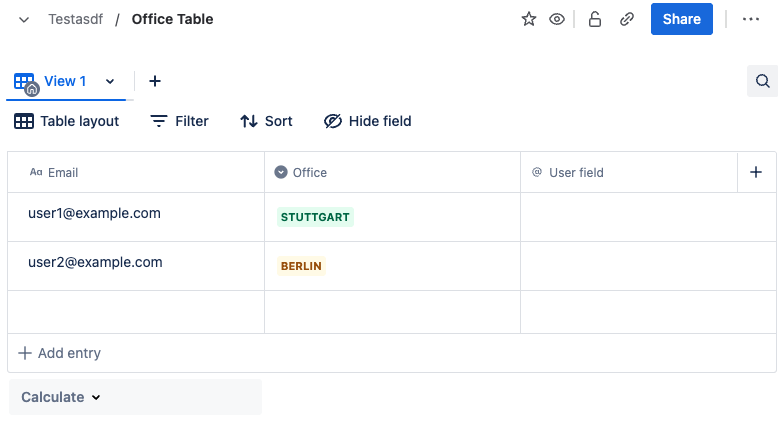Screen dimensions: 778x421
Task: Open the Table layout options
Action: point(67,121)
